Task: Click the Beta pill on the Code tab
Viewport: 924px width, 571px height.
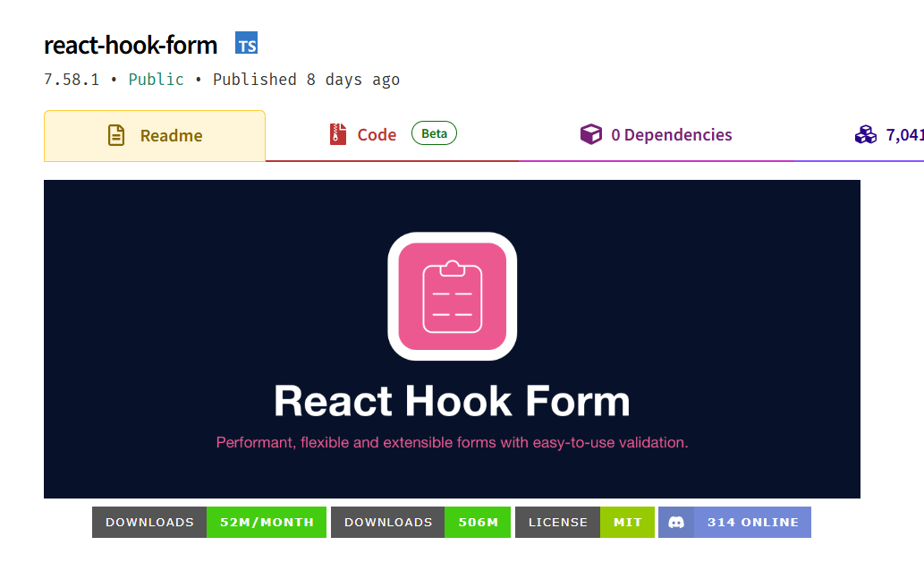Action: click(x=434, y=132)
